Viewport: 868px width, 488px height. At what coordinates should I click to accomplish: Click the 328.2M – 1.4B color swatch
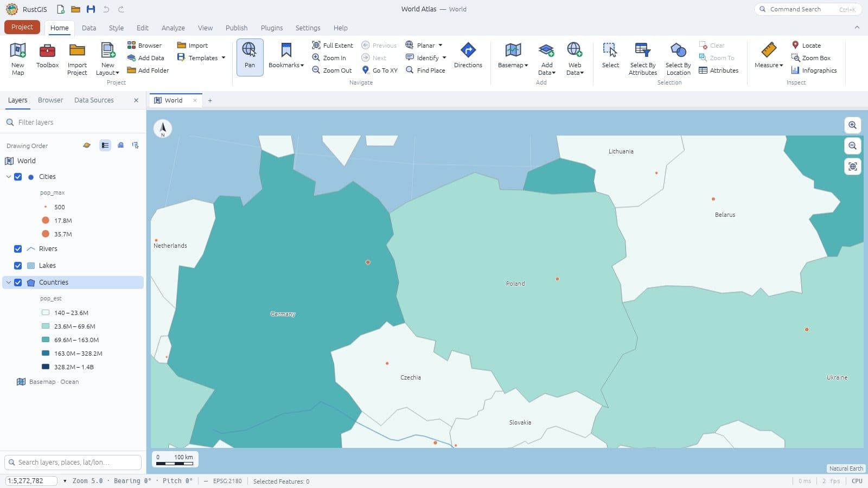(46, 367)
